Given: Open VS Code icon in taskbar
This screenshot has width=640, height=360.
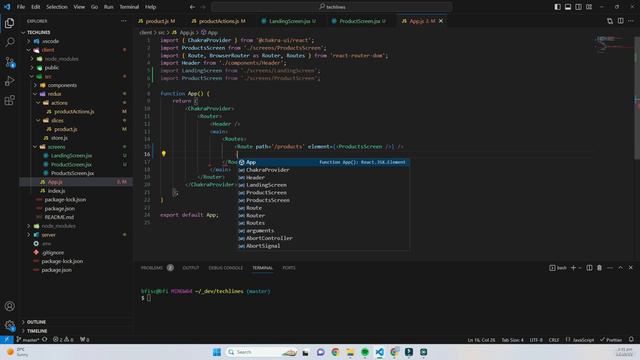Looking at the screenshot, I should tap(380, 352).
